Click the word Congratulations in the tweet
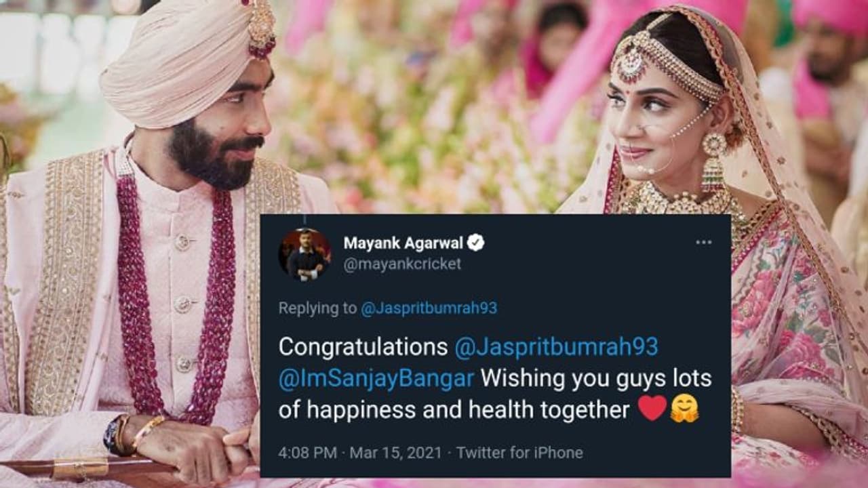 click(361, 346)
